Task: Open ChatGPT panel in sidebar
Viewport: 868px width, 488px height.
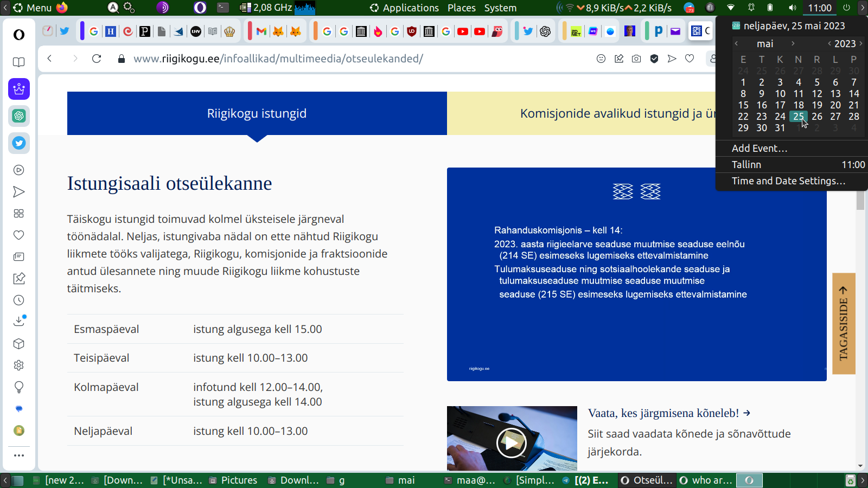Action: click(19, 116)
